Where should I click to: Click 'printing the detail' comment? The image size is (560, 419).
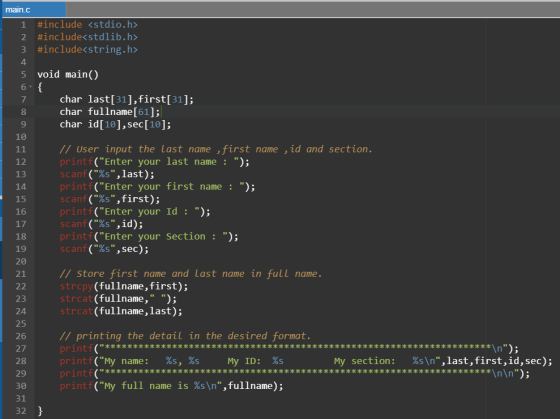185,336
